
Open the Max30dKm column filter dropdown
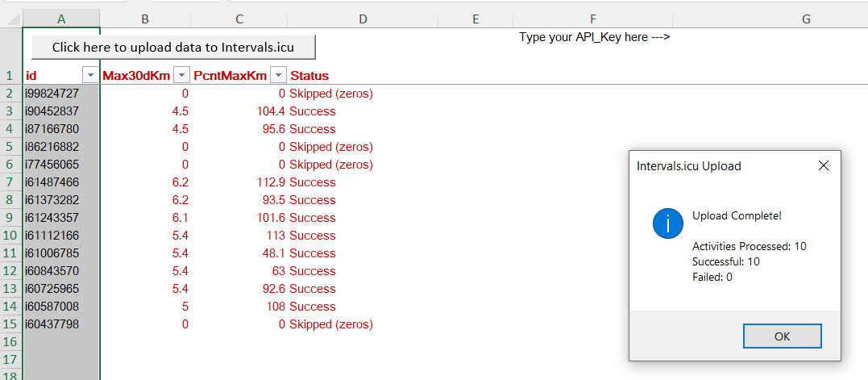[x=180, y=76]
